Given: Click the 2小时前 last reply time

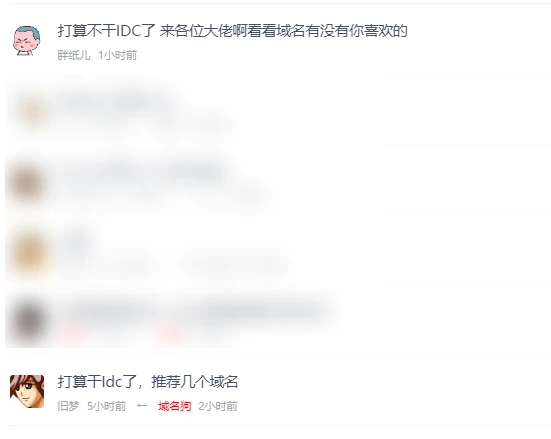Looking at the screenshot, I should point(218,406).
